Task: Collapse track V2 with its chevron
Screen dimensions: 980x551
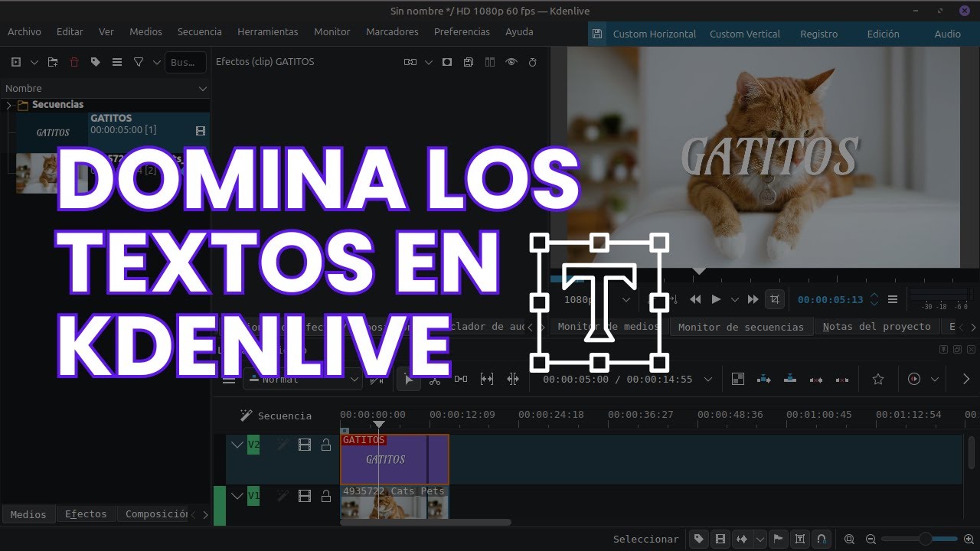Action: 237,445
